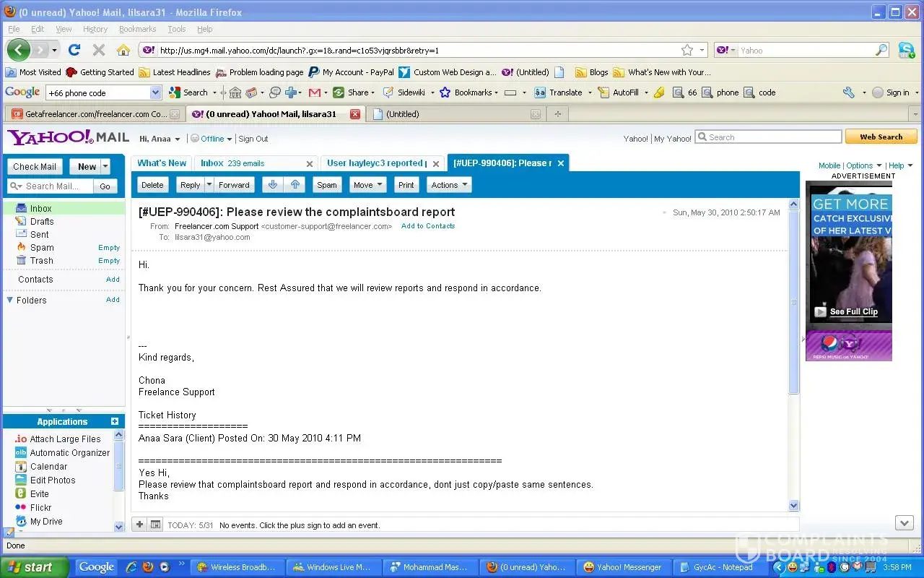Open the Tools menu
Image resolution: width=924 pixels, height=578 pixels.
[x=177, y=29]
